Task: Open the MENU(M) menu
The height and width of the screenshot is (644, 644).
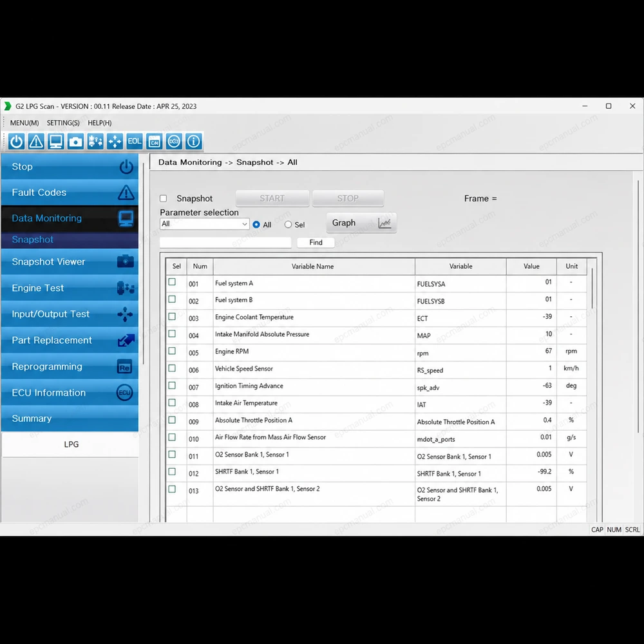Action: pyautogui.click(x=24, y=123)
